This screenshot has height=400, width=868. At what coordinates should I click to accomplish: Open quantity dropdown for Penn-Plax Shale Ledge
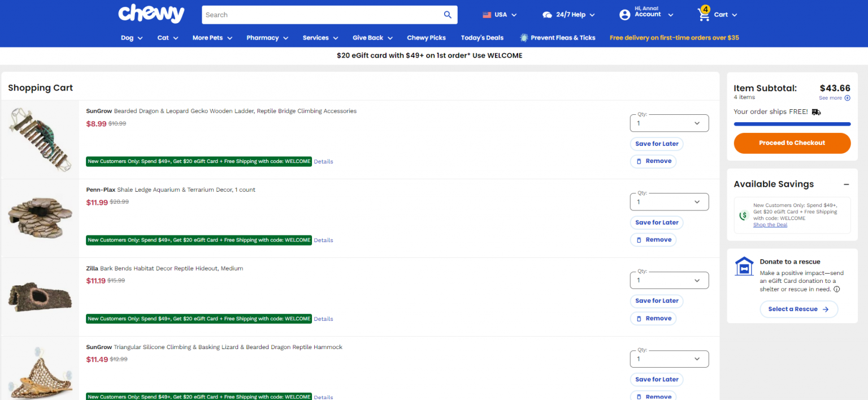pyautogui.click(x=669, y=202)
